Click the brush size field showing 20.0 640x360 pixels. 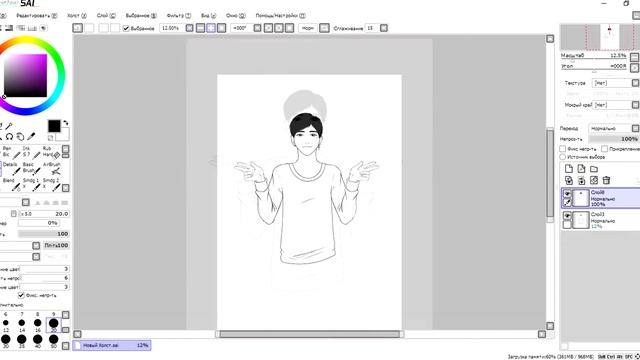click(45, 214)
